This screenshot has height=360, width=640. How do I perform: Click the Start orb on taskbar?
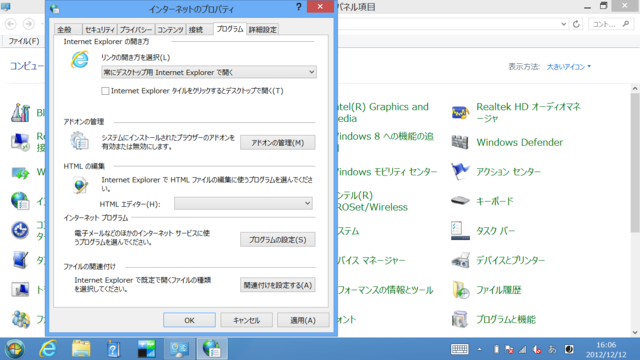[x=15, y=349]
